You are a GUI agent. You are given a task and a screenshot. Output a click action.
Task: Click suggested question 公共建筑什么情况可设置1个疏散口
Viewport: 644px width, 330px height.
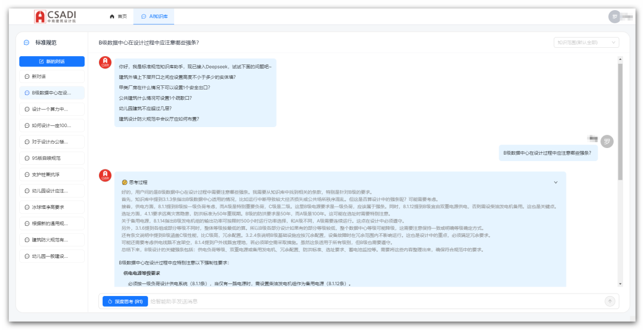[155, 98]
